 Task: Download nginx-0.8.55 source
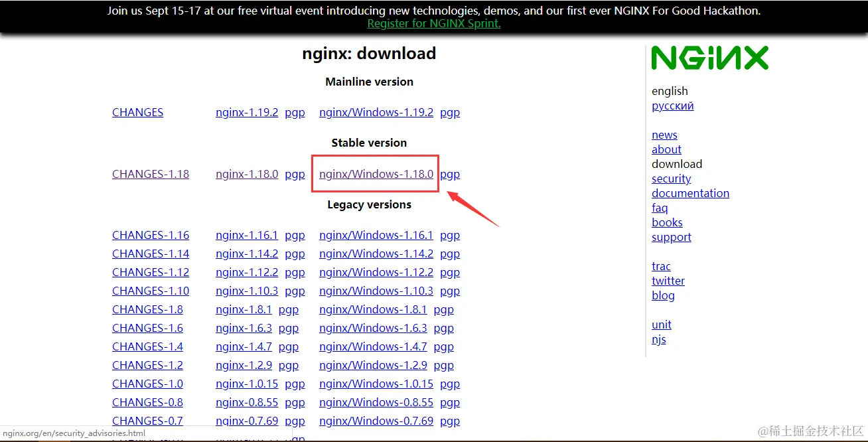[x=247, y=402]
